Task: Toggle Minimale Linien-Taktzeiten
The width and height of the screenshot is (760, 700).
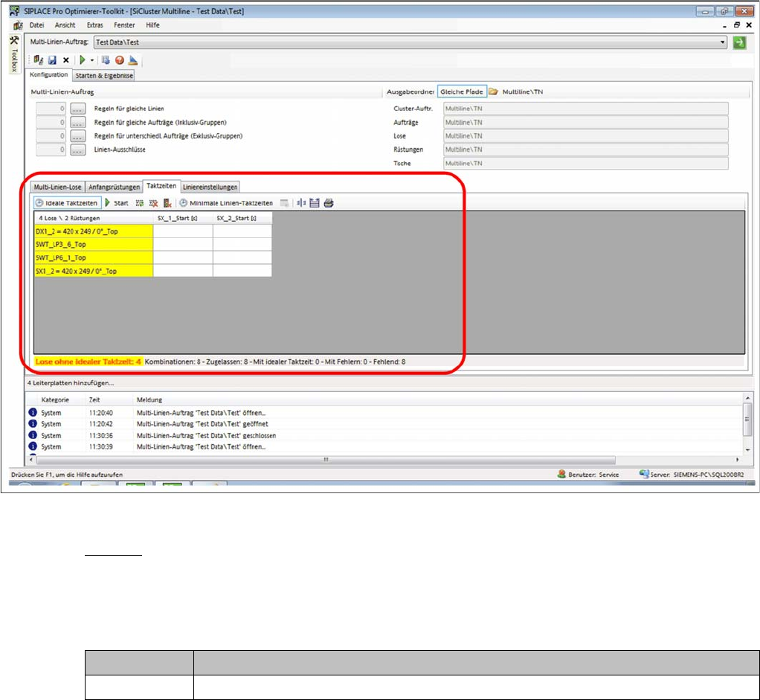Action: pyautogui.click(x=226, y=203)
